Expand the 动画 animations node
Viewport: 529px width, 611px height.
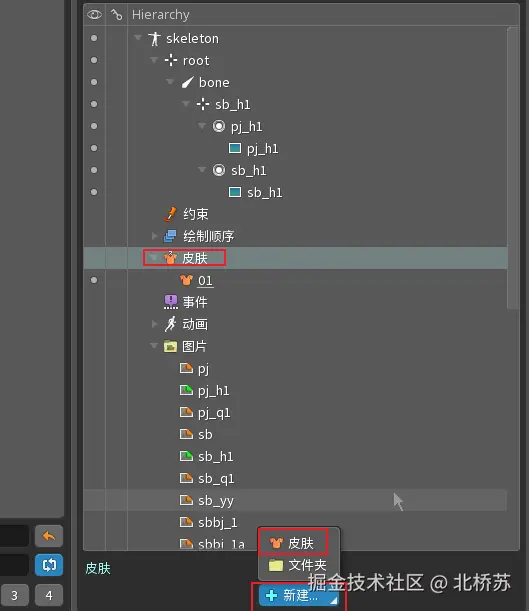point(154,324)
